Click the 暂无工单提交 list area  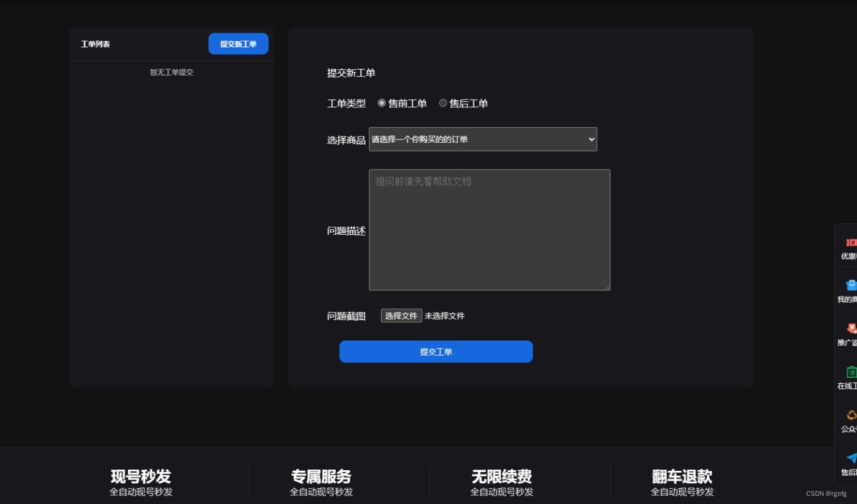(170, 72)
